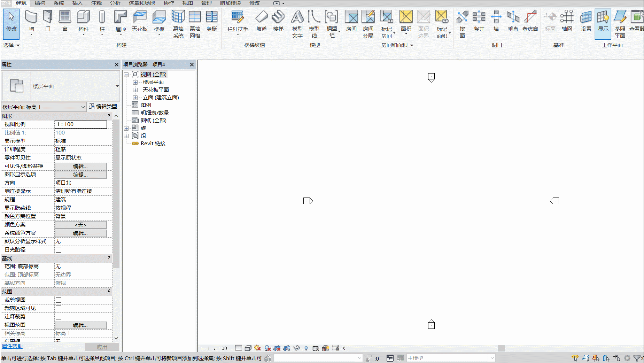Enable the 裁剪视图 checkbox
Viewport: 644px width, 363px height.
[59, 300]
